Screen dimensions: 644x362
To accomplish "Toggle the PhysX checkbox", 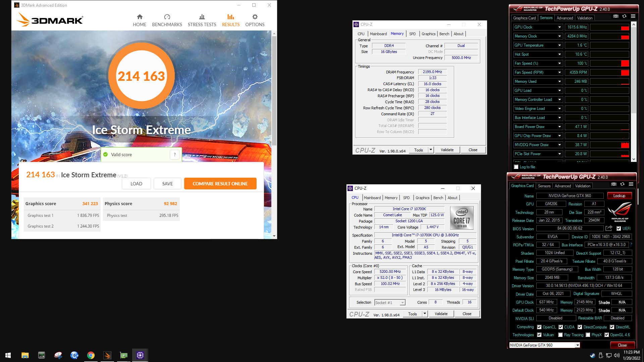I will (588, 335).
